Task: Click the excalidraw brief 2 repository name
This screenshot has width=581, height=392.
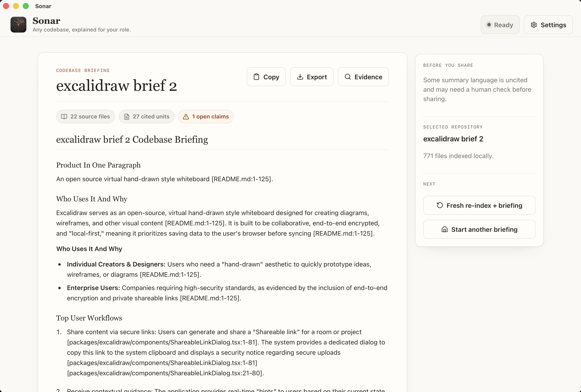Action: click(x=453, y=139)
